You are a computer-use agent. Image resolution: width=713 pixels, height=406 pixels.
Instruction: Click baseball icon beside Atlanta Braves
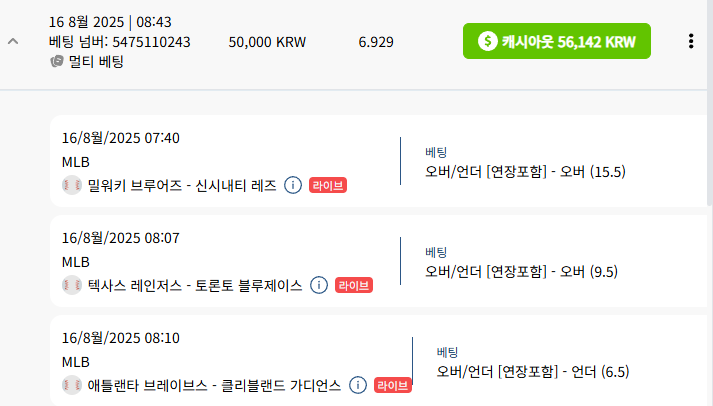tap(72, 386)
